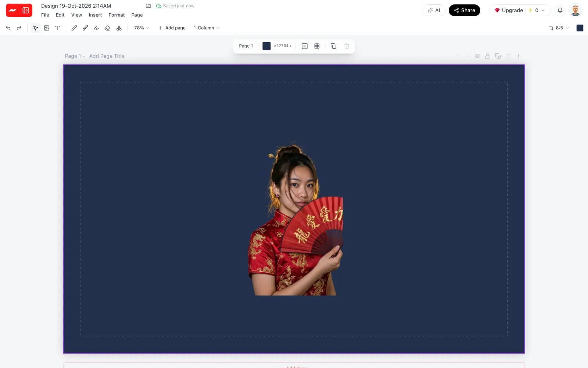Undo the last action

tap(8, 28)
